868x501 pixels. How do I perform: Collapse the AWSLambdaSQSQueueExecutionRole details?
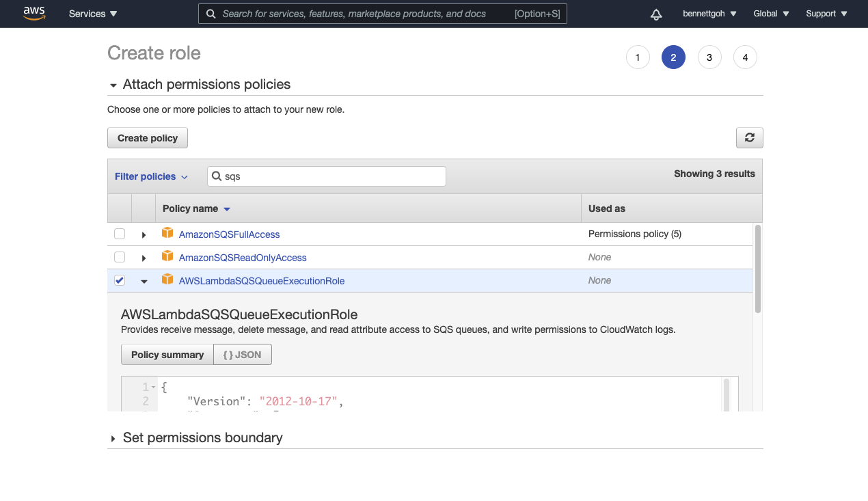pyautogui.click(x=144, y=280)
